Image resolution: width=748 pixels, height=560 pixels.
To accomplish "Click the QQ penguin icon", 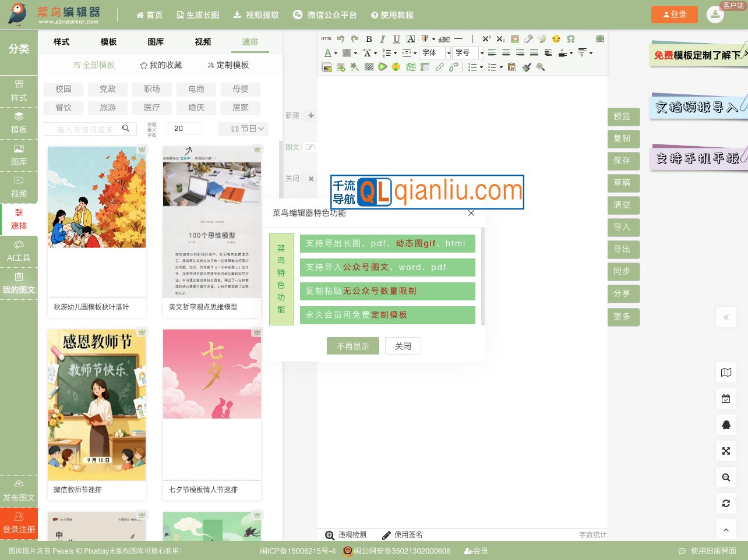I will [726, 425].
